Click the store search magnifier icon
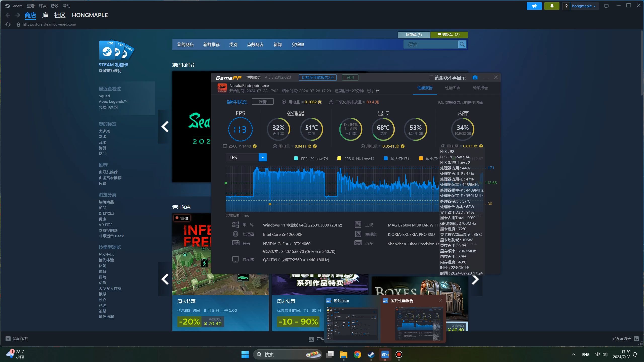Screen dimensions: 644x362 (x=462, y=44)
